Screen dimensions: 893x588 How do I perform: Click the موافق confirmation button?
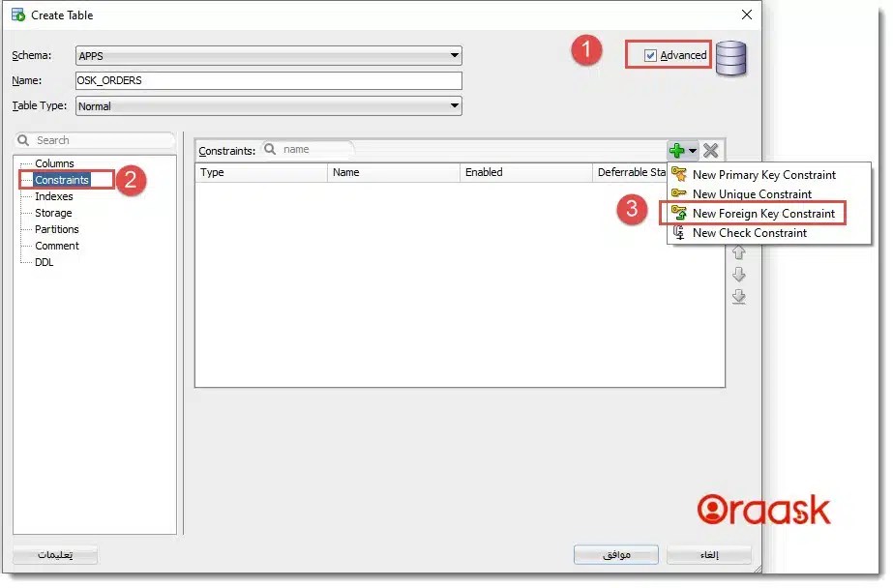pyautogui.click(x=616, y=554)
